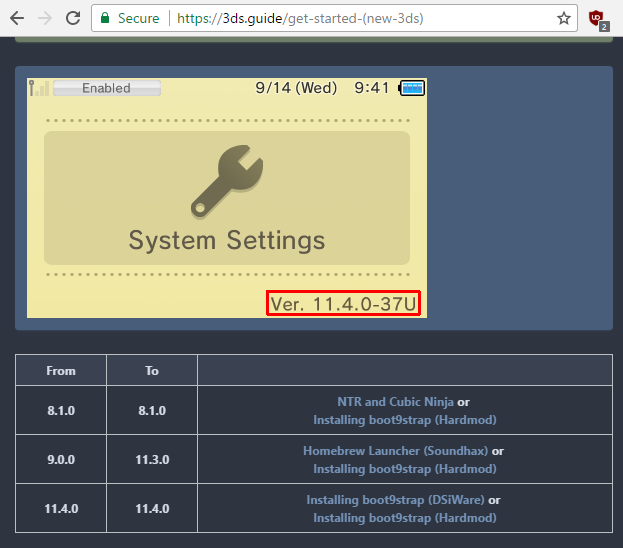Click the '11.3.0' To cell
Viewport: 623px width, 548px height.
pyautogui.click(x=152, y=459)
